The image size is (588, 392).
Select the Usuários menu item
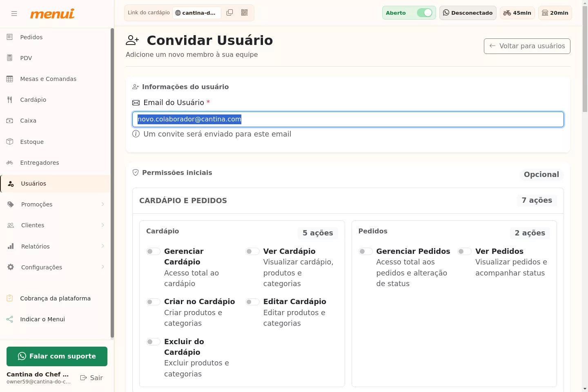[x=55, y=184]
